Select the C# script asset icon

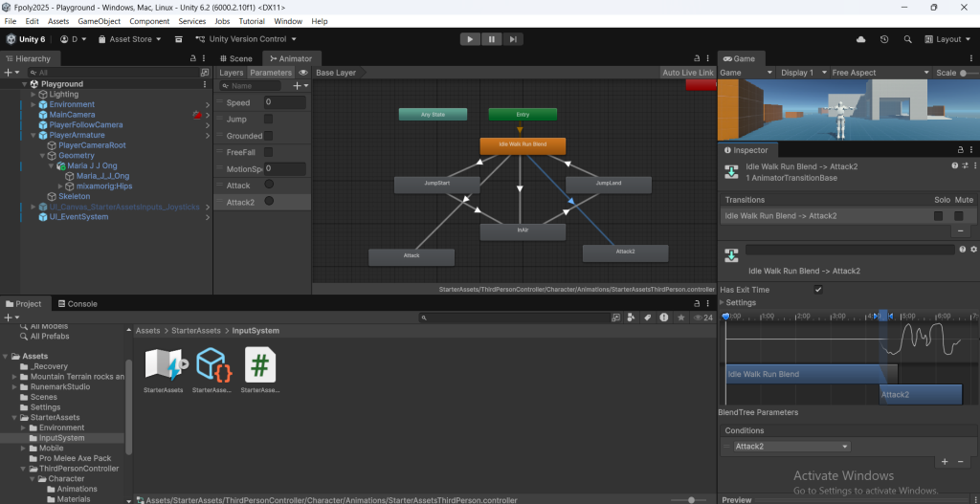tap(260, 365)
